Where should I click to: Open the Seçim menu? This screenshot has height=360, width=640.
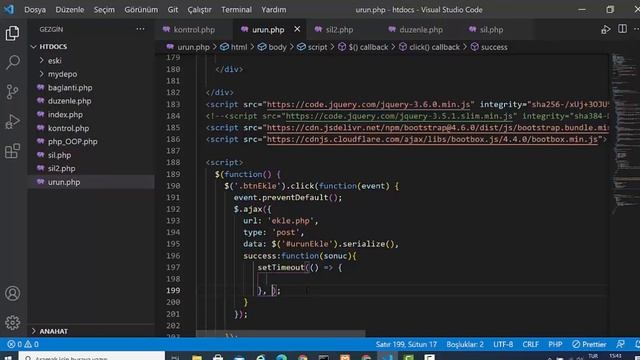[x=104, y=9]
